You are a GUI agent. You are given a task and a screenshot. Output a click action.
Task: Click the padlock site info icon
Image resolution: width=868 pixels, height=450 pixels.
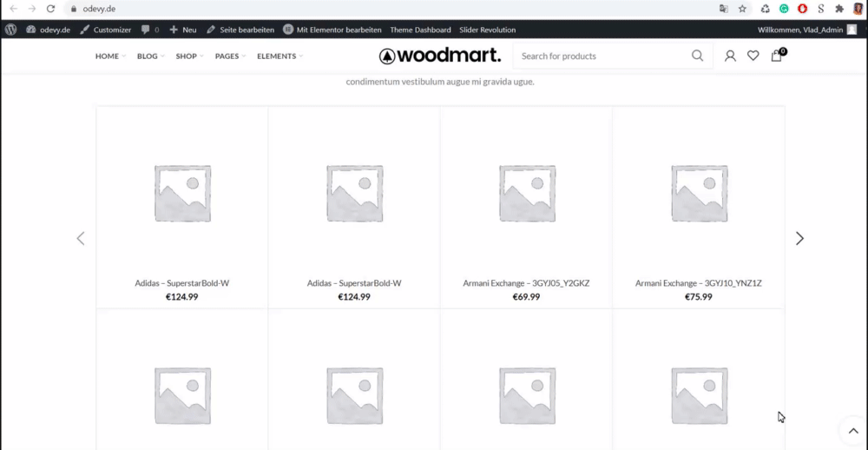(x=73, y=9)
